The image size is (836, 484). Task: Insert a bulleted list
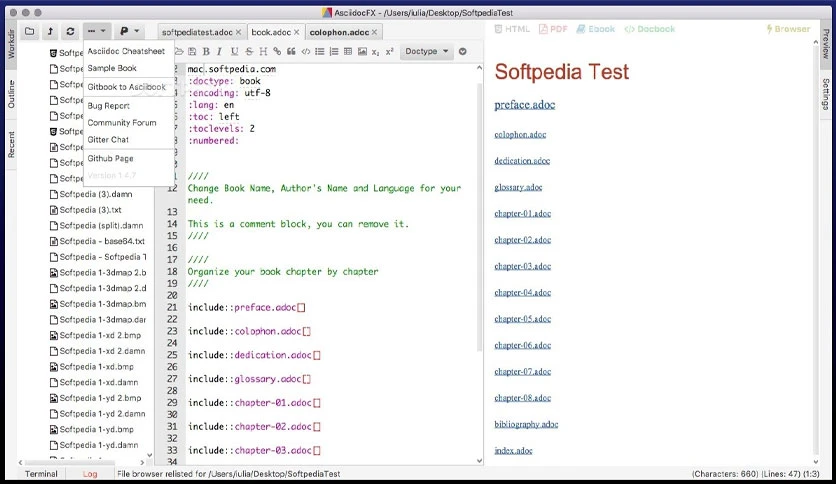[320, 51]
